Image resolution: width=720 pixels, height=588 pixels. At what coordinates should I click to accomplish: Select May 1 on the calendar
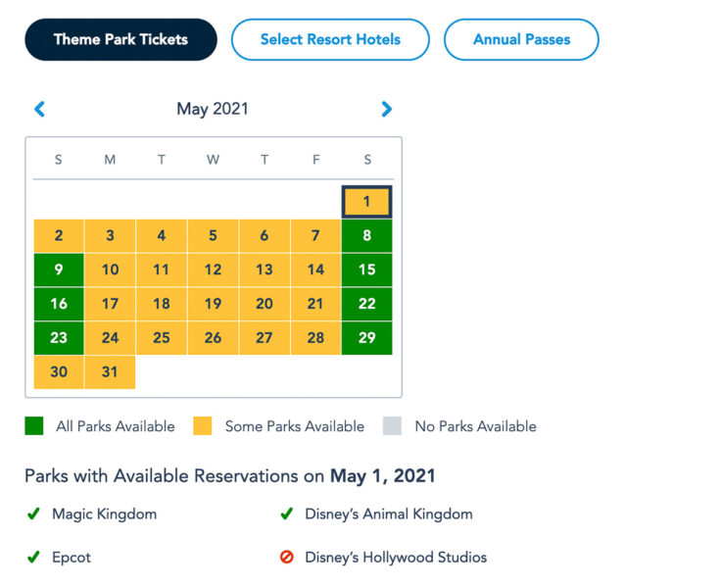pyautogui.click(x=367, y=202)
